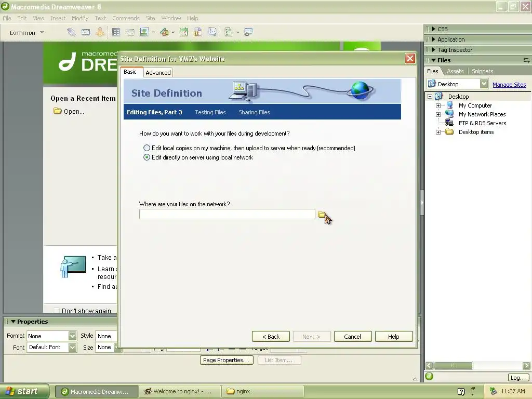Click the Page Properties button

(x=226, y=360)
